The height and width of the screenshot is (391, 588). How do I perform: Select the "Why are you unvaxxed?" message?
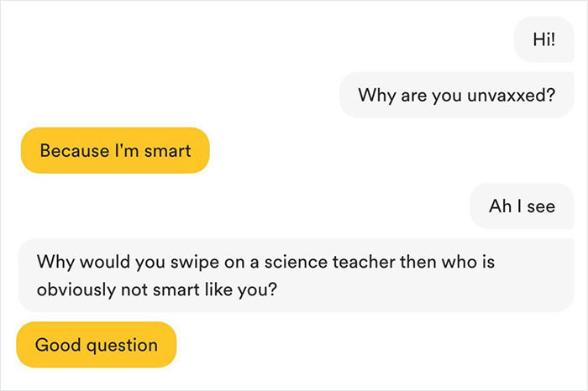tap(456, 93)
